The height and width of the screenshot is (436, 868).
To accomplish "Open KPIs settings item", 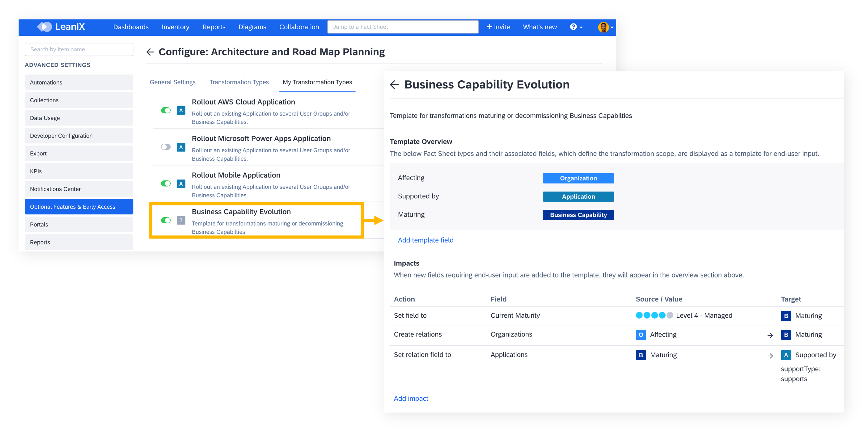I will pos(79,171).
